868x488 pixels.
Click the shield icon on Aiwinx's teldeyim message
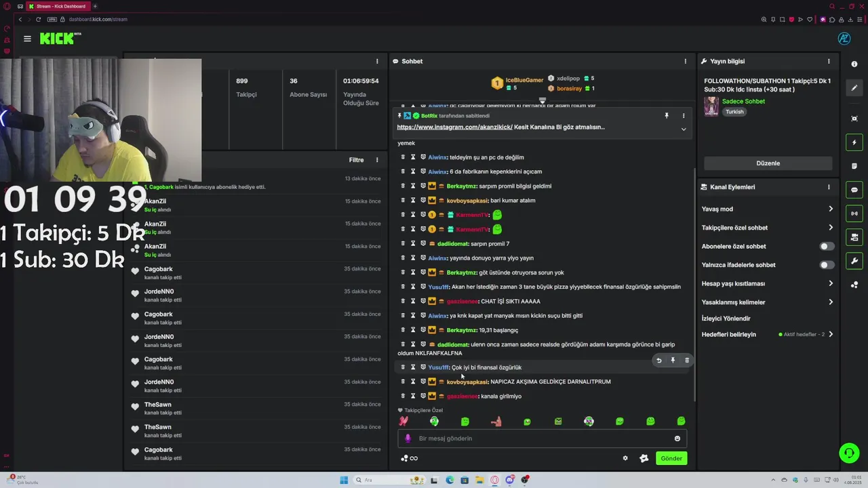(x=422, y=157)
